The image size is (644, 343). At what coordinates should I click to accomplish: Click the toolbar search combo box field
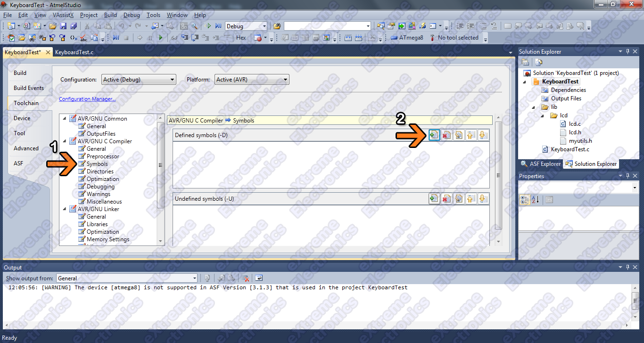pos(327,26)
